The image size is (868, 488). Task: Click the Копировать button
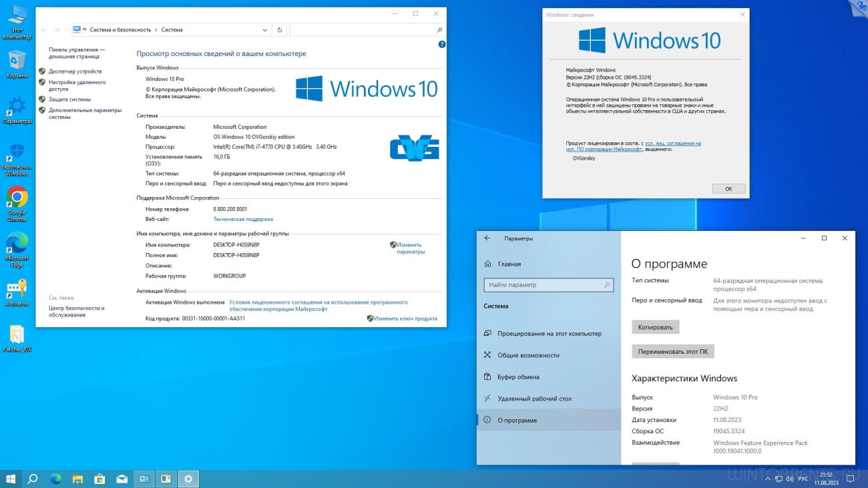pyautogui.click(x=655, y=327)
